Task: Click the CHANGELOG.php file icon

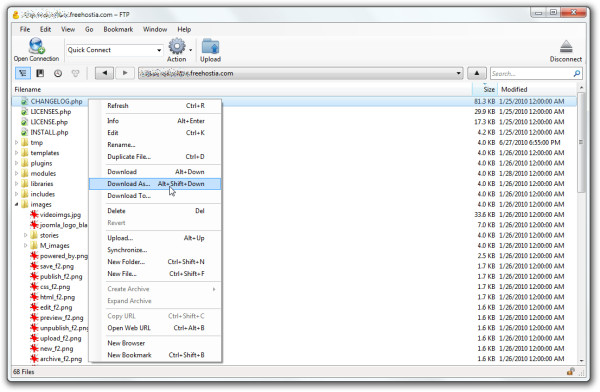Action: (24, 101)
